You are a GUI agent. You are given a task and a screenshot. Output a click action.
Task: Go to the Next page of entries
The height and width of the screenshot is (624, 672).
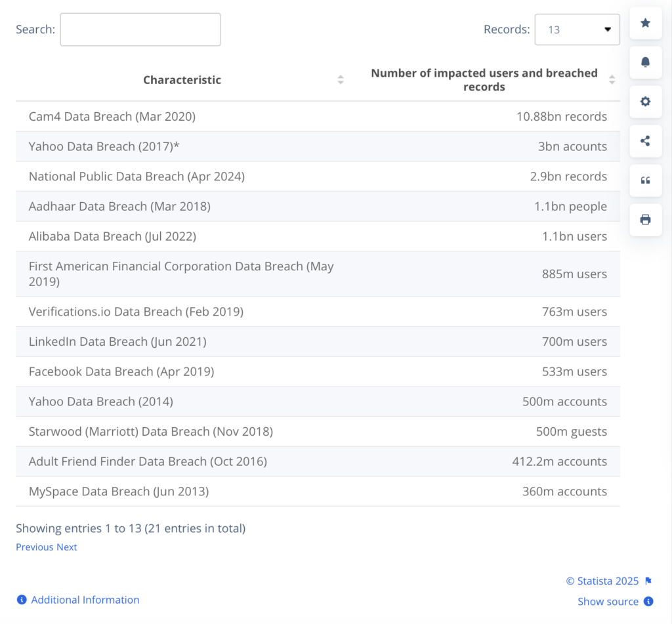click(x=67, y=547)
